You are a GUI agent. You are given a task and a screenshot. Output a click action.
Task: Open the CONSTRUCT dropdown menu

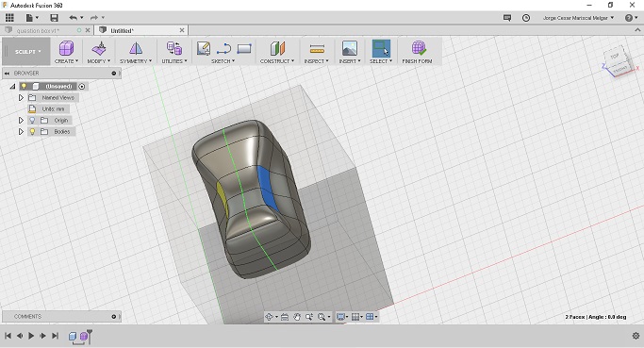tap(277, 60)
